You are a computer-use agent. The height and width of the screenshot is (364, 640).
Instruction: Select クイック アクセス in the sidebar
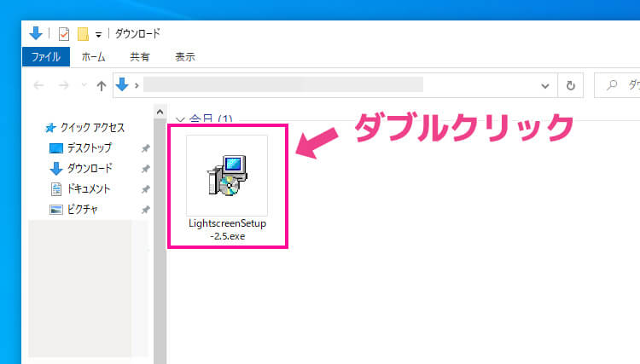coord(91,128)
